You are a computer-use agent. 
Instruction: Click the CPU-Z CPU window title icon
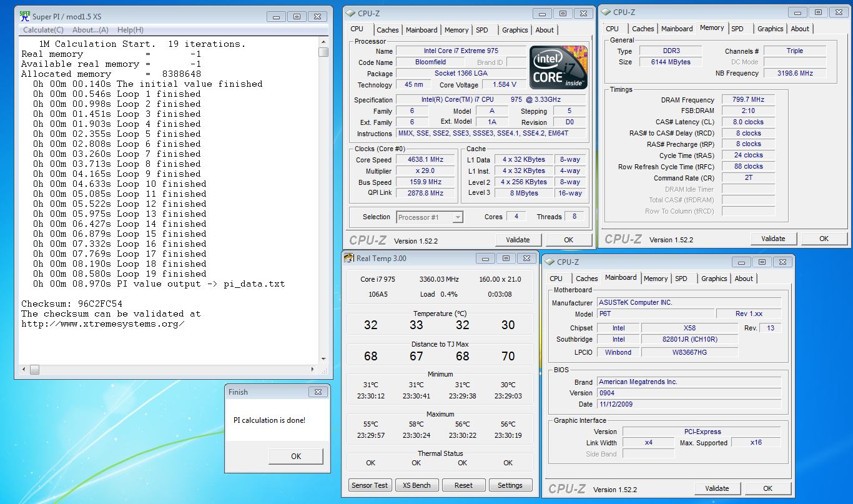(352, 13)
